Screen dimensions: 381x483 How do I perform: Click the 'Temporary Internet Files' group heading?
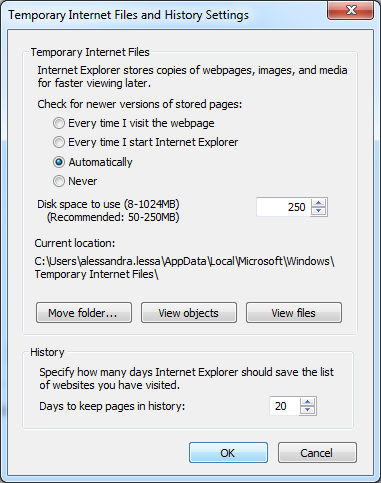coord(90,52)
